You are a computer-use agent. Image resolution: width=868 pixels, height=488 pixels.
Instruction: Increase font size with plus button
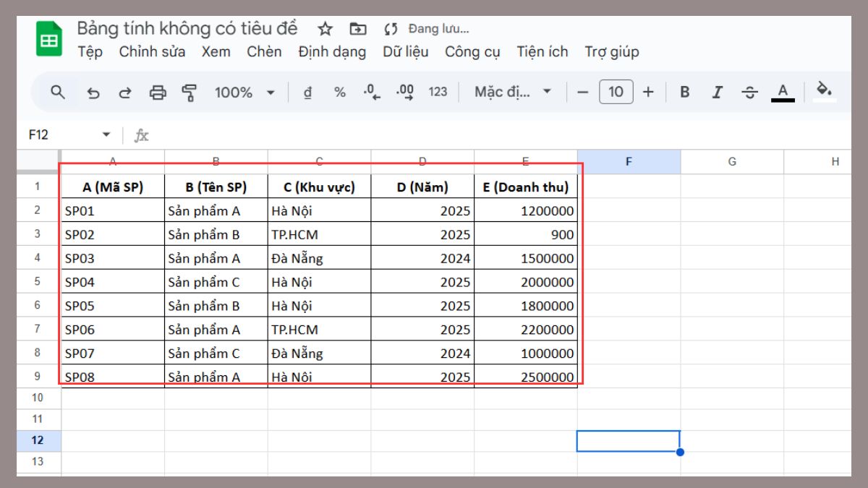(648, 92)
